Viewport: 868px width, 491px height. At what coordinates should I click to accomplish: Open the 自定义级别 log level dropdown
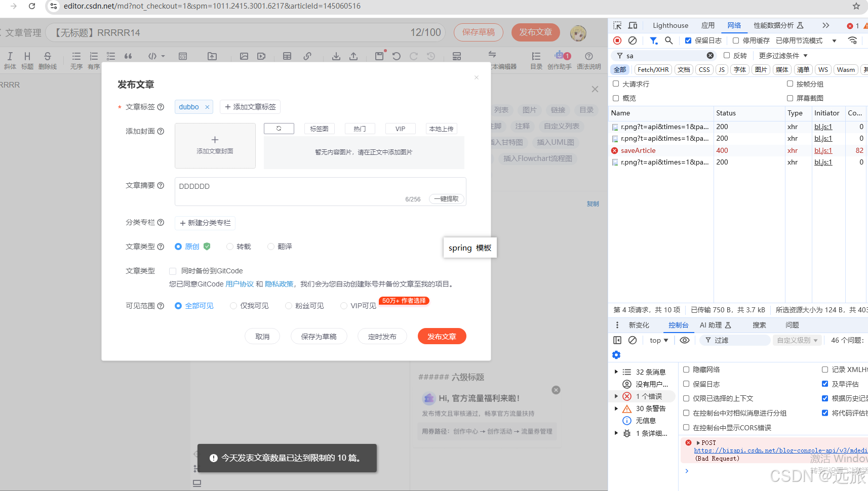[797, 340]
